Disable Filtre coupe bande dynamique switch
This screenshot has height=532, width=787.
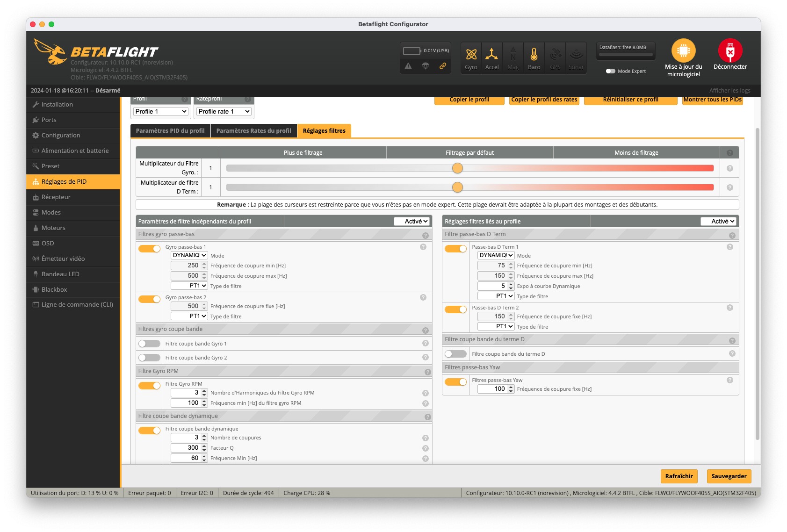click(149, 431)
